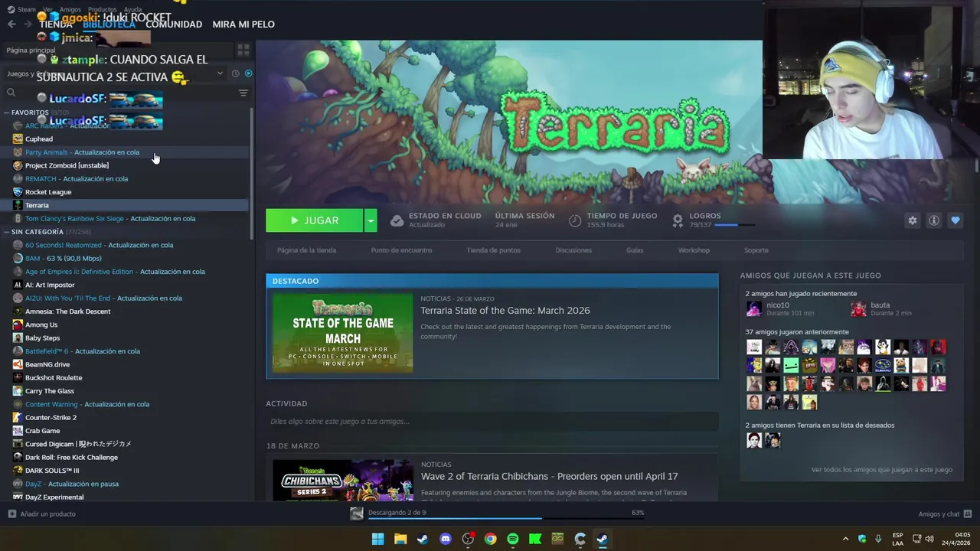
Task: Open the Steam menu
Action: pos(21,9)
